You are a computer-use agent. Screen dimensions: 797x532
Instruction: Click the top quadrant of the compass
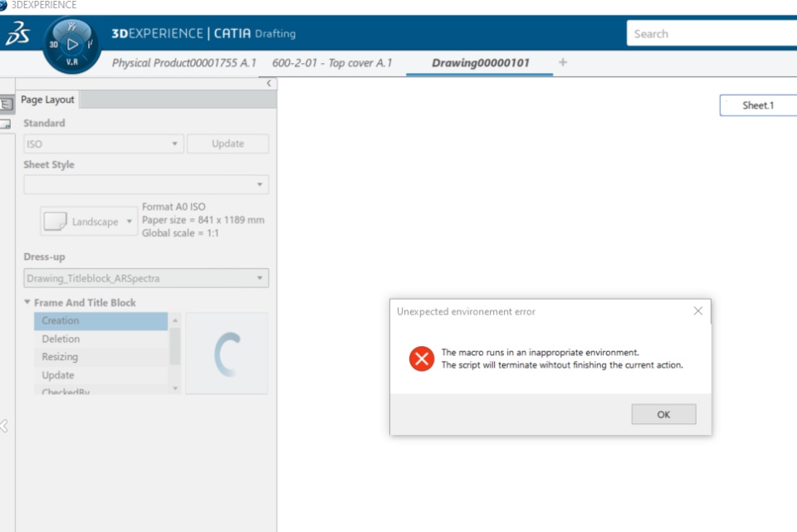pos(72,27)
